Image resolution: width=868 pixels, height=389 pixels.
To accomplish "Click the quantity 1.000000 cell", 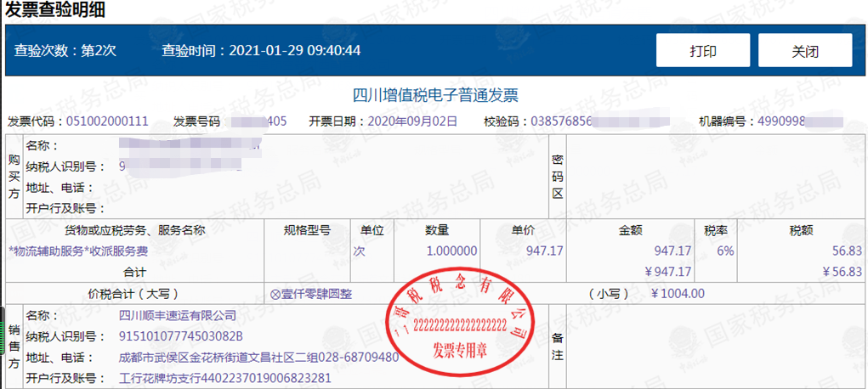I will tap(451, 251).
